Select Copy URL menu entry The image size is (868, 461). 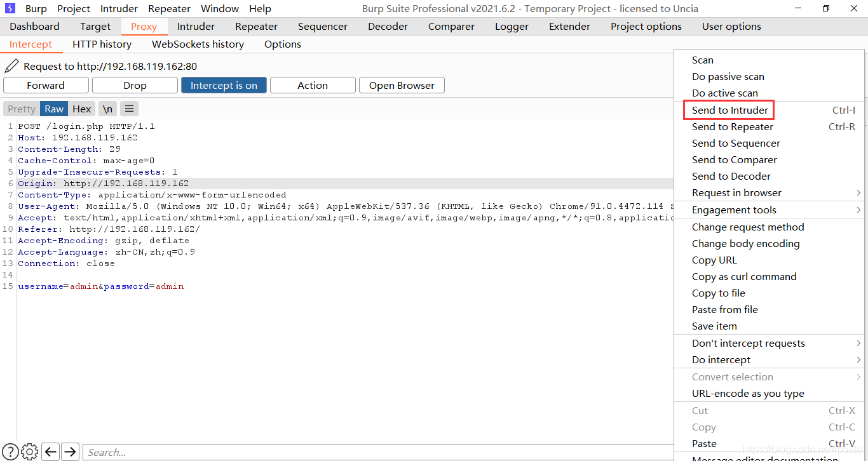[x=769, y=260]
